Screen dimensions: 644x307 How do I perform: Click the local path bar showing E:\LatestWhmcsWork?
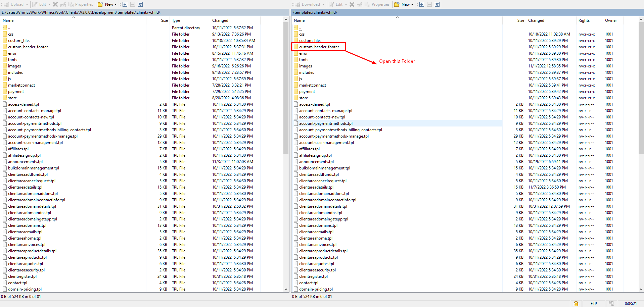[x=81, y=12]
